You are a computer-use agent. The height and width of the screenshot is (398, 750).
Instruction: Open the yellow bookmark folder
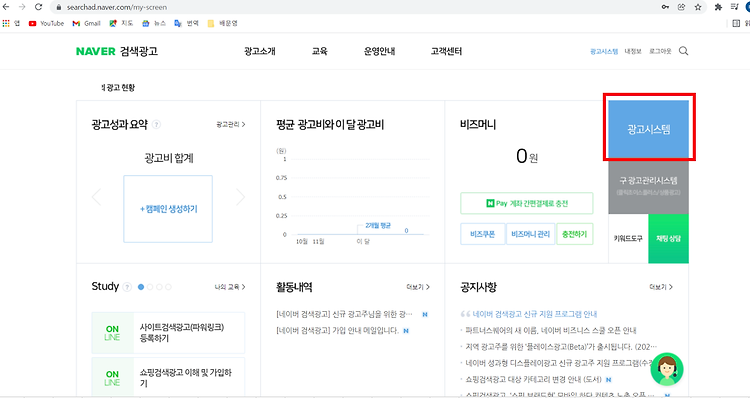pyautogui.click(x=222, y=23)
